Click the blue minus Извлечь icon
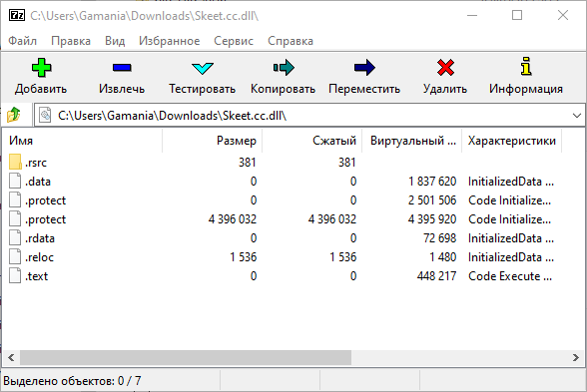The image size is (587, 392). [122, 68]
